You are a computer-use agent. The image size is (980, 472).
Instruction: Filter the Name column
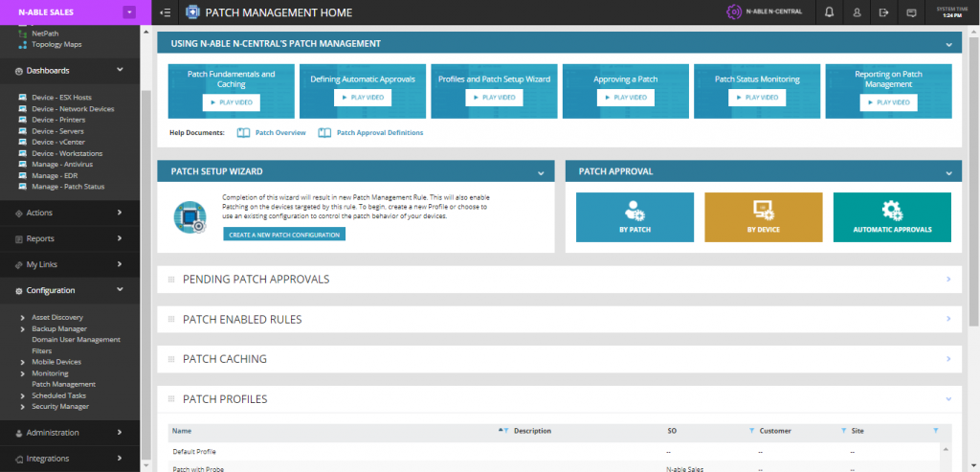[x=505, y=431]
